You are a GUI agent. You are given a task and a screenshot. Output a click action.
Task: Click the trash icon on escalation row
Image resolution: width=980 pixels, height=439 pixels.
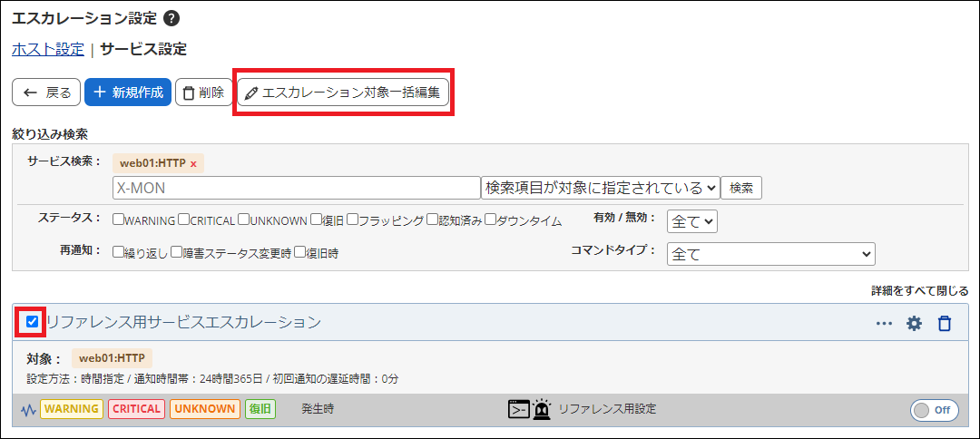pyautogui.click(x=945, y=323)
